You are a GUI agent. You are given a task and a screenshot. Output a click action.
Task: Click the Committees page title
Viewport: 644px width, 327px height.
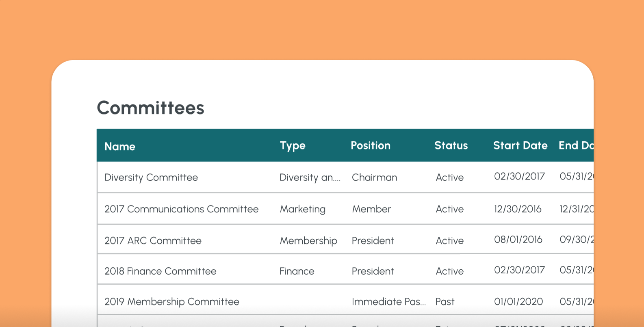(150, 107)
